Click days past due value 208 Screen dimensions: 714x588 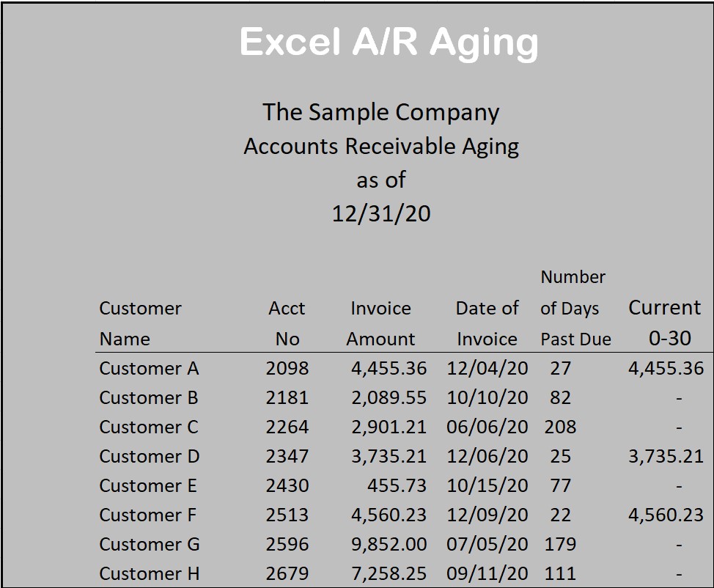coord(560,427)
